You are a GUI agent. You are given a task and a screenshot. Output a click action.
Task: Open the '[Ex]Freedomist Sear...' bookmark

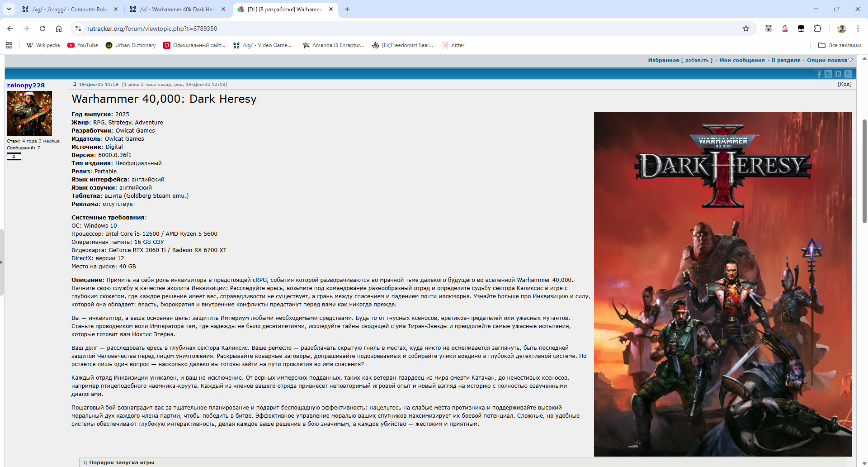pos(402,45)
